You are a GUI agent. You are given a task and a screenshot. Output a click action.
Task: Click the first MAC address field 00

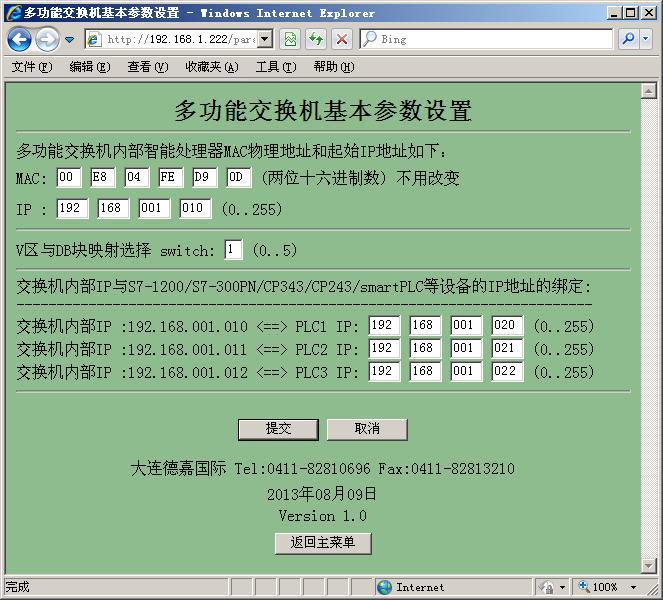pos(68,178)
